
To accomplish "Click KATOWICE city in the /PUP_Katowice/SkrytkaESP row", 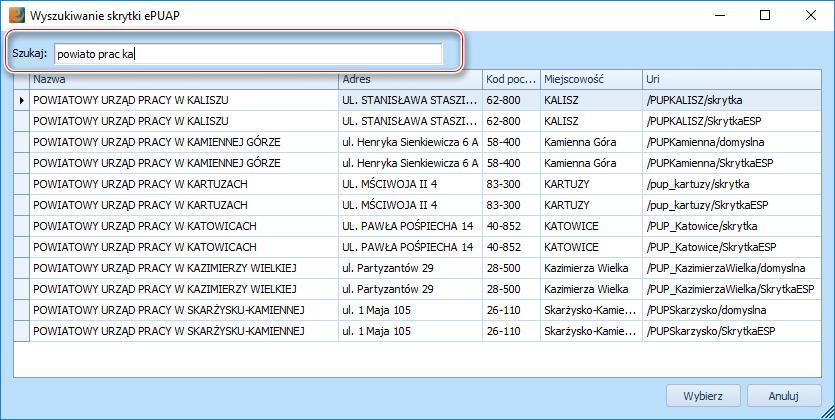I will coord(591,247).
